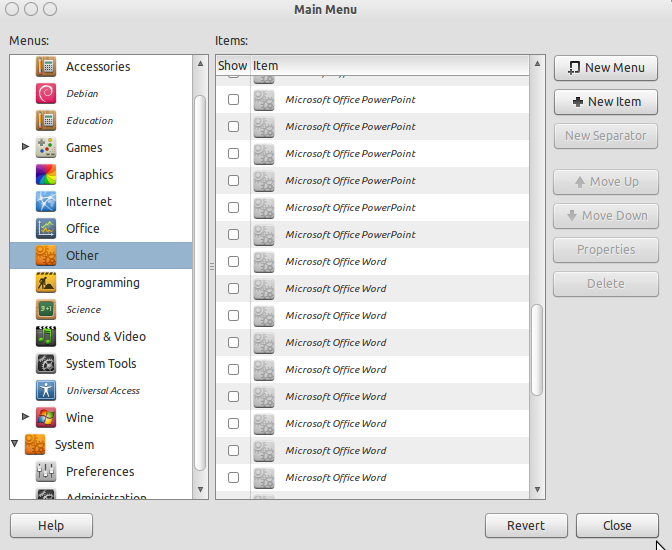
Task: Close the Main Menu dialog
Action: (x=617, y=526)
